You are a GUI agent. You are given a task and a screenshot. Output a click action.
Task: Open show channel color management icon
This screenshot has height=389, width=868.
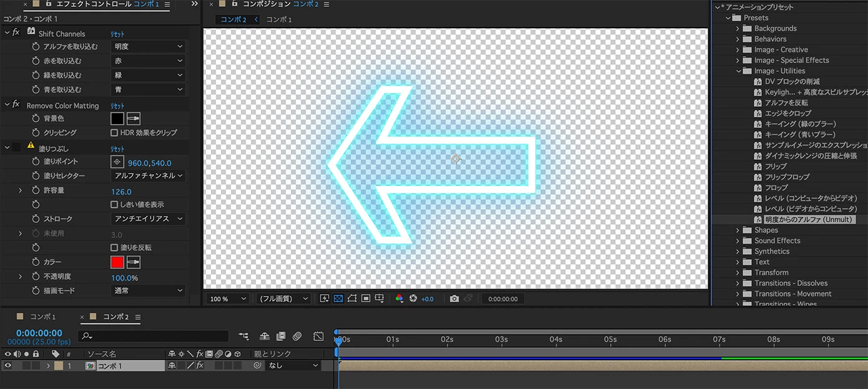tap(399, 299)
